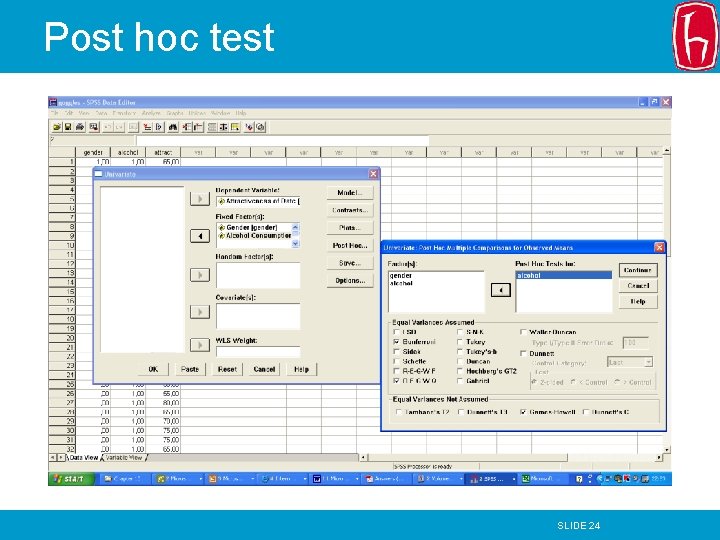The width and height of the screenshot is (720, 540).
Task: Click the Weight Cases scale icon
Action: (223, 127)
